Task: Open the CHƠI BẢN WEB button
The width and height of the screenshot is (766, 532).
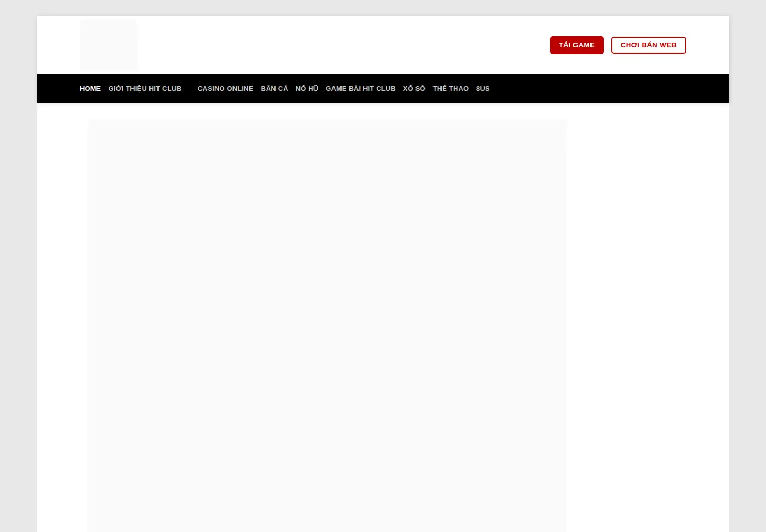Action: (648, 45)
